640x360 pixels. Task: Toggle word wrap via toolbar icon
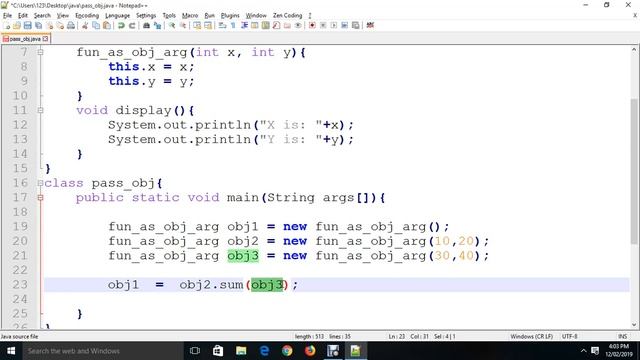tap(222, 25)
